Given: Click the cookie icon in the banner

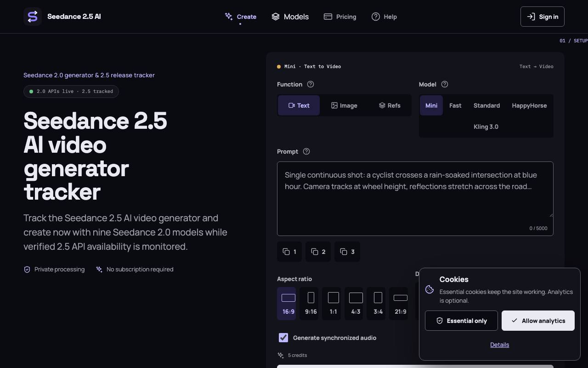Looking at the screenshot, I should [430, 289].
